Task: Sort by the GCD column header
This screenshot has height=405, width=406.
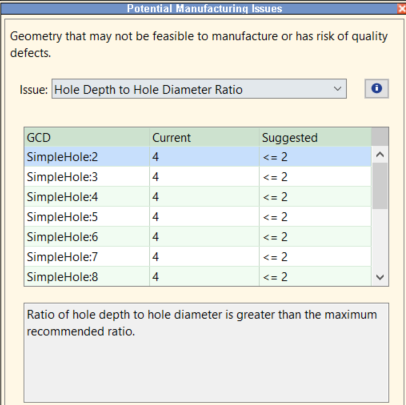Action: pos(87,137)
